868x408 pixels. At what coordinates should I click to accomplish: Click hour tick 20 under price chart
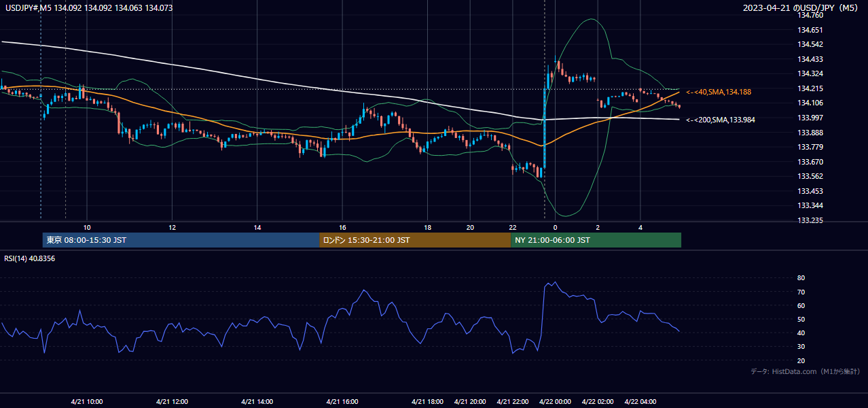[470, 227]
